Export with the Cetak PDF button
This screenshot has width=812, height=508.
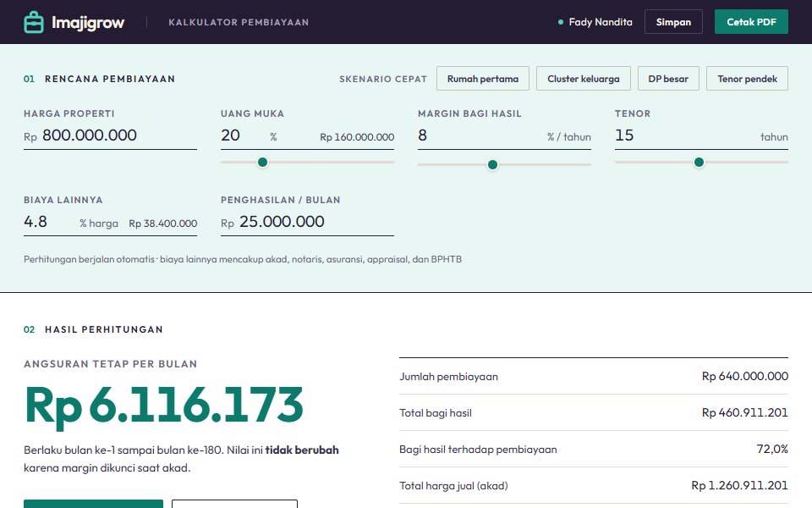coord(751,22)
